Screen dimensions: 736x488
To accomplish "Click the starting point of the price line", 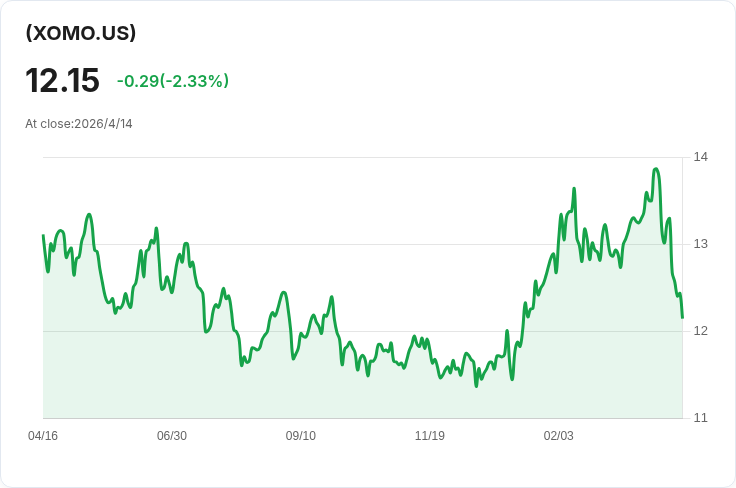I will [43, 236].
